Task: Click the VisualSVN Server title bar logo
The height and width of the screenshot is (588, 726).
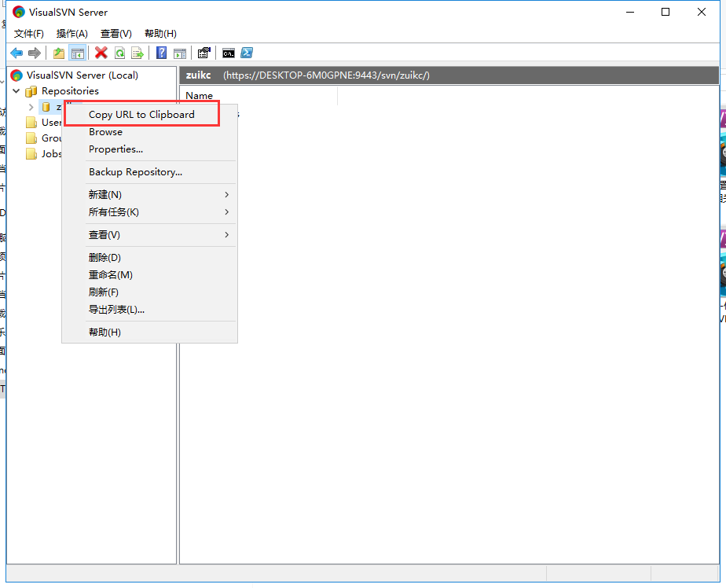Action: pyautogui.click(x=19, y=12)
